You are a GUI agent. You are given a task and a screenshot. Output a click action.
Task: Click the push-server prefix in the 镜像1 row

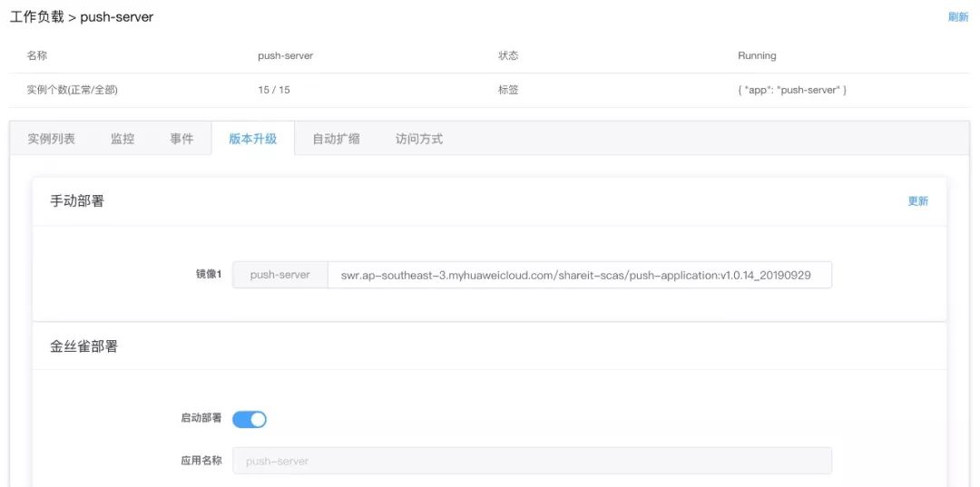pyautogui.click(x=280, y=275)
